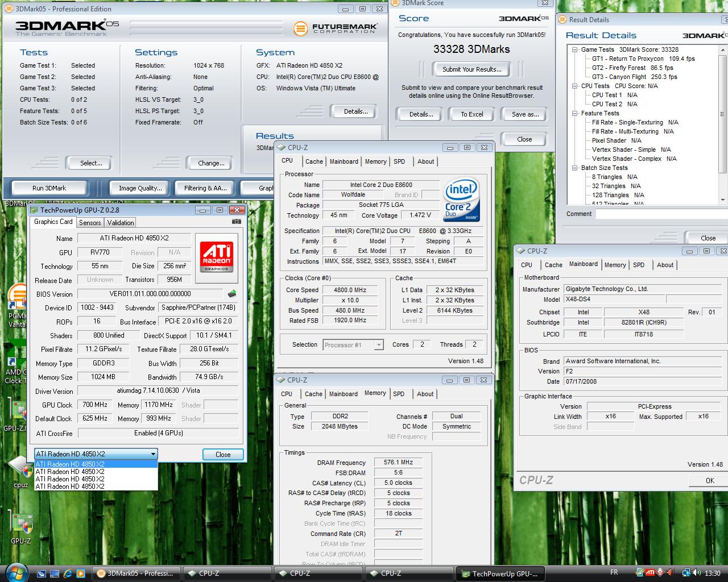This screenshot has height=582, width=728.
Task: Click the To Excel button
Action: [472, 114]
